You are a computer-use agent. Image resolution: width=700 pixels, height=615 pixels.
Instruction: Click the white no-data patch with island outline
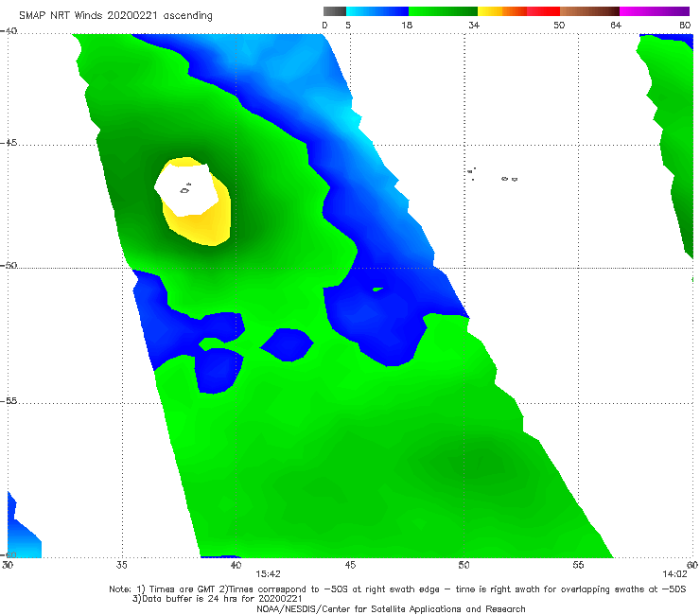pyautogui.click(x=185, y=190)
